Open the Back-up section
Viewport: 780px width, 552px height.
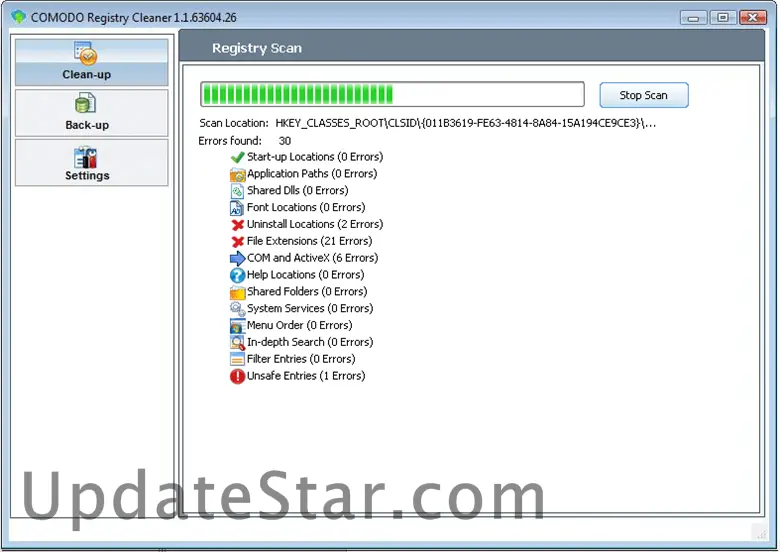(92, 113)
